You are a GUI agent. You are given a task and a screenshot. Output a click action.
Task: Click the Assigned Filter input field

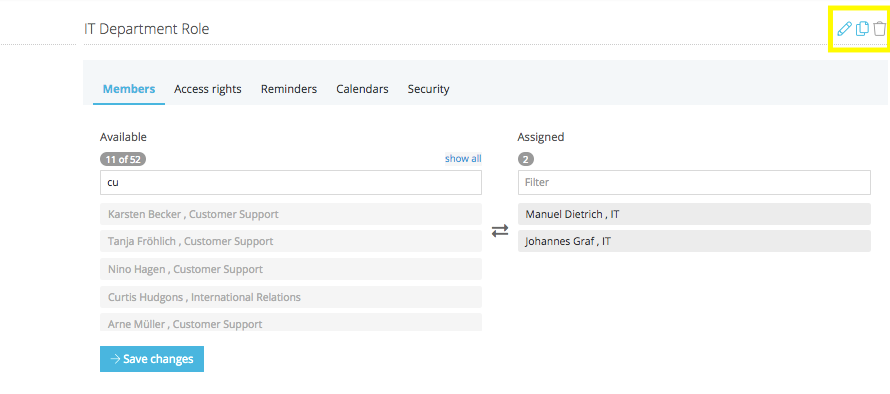point(694,182)
